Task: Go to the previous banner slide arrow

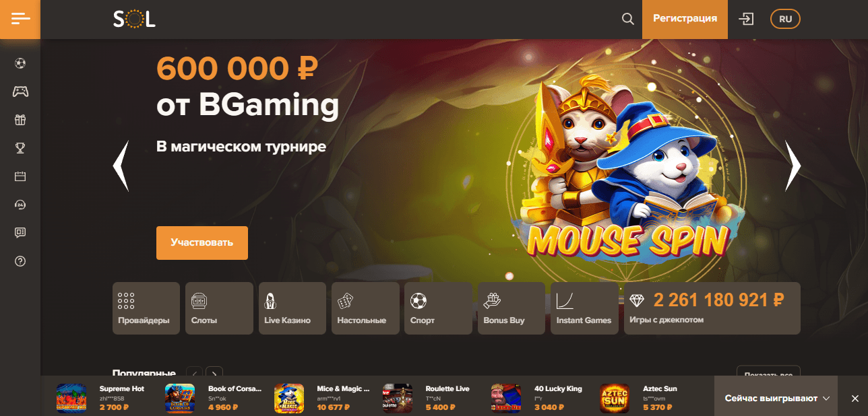Action: point(121,166)
